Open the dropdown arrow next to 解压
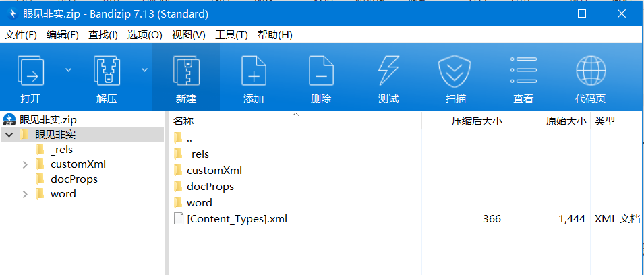The width and height of the screenshot is (644, 275). click(144, 70)
